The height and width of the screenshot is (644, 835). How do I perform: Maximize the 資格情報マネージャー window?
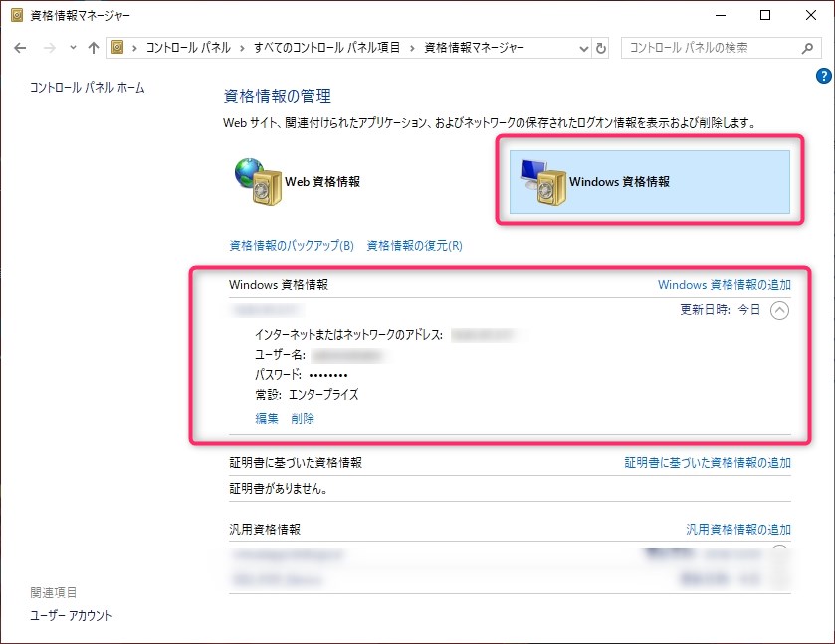click(x=765, y=15)
